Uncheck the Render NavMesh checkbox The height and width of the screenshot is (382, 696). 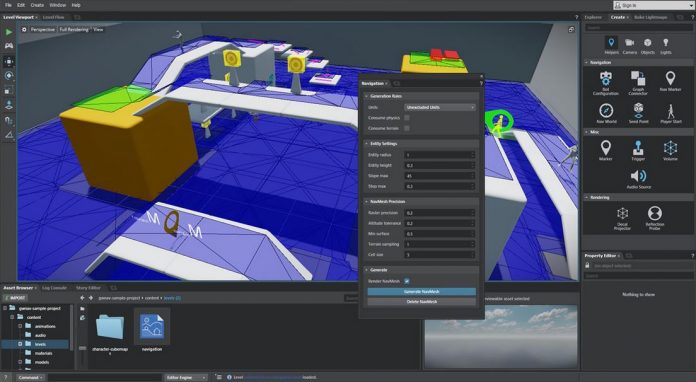click(407, 281)
